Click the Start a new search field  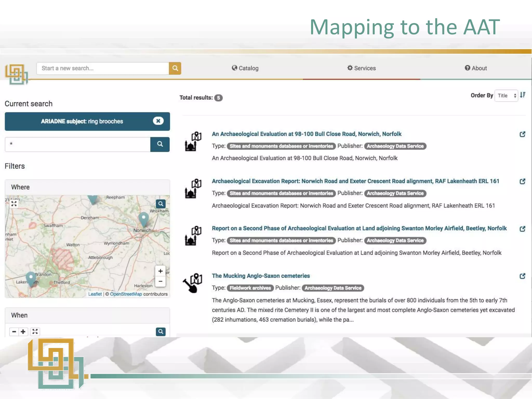coord(103,68)
